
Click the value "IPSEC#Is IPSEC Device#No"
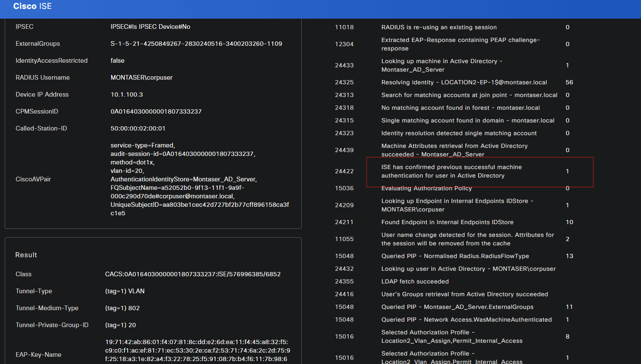150,27
